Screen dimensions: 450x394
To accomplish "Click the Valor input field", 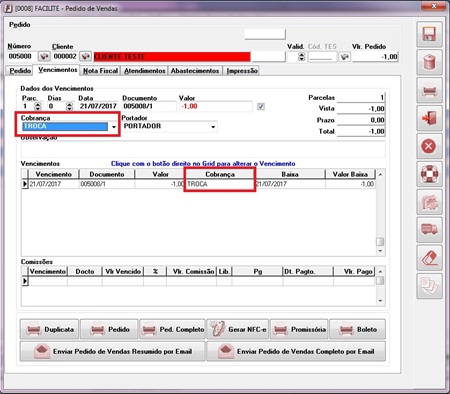I will click(216, 106).
